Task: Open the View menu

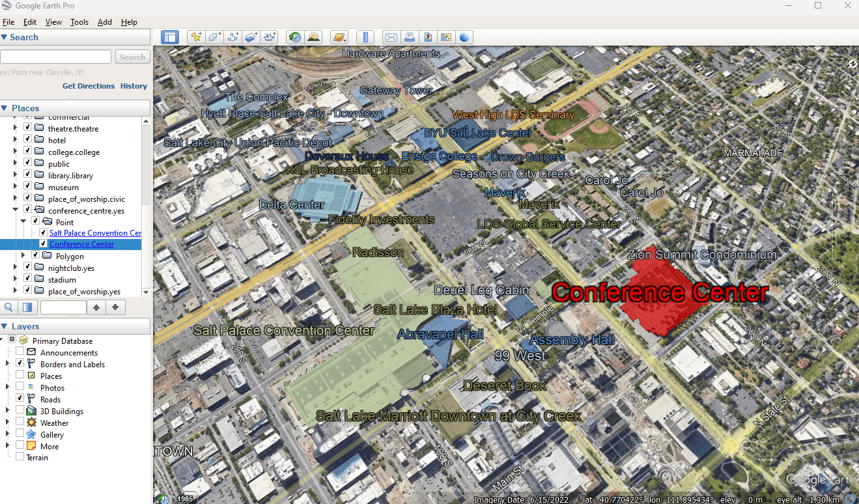Action: tap(53, 21)
